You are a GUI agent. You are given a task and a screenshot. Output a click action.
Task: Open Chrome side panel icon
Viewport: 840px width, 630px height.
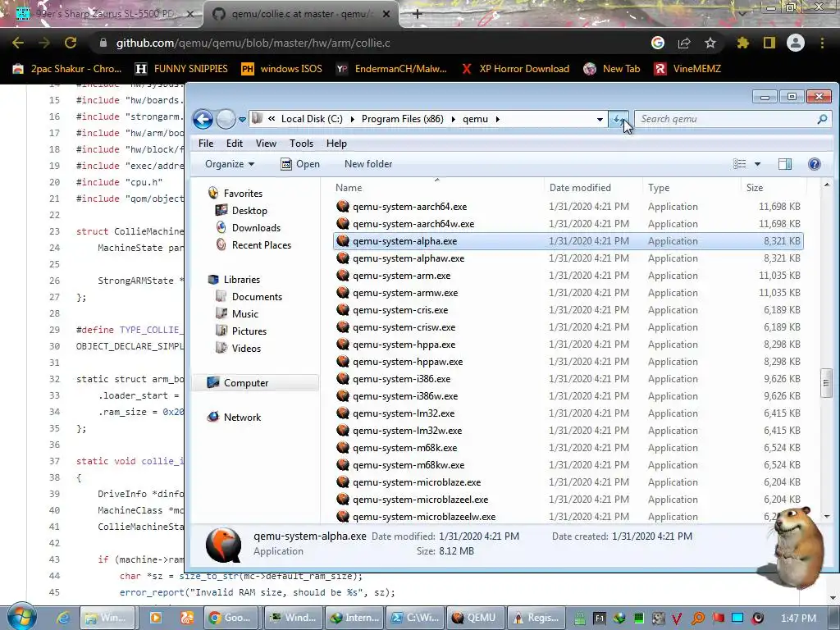pos(769,43)
